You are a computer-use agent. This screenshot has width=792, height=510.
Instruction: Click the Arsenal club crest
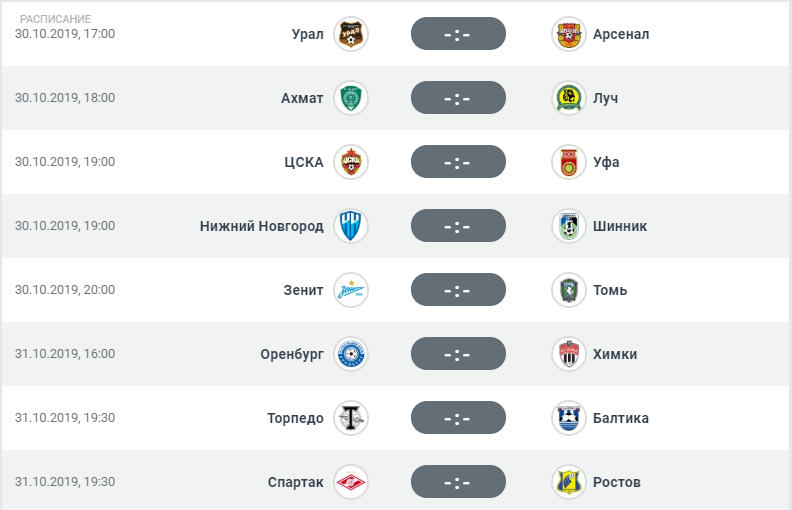[569, 34]
